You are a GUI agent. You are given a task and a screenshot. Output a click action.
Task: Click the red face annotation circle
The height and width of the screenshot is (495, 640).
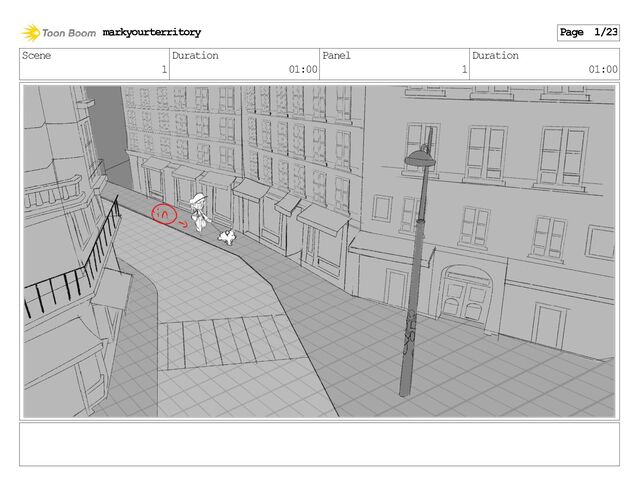pos(163,213)
